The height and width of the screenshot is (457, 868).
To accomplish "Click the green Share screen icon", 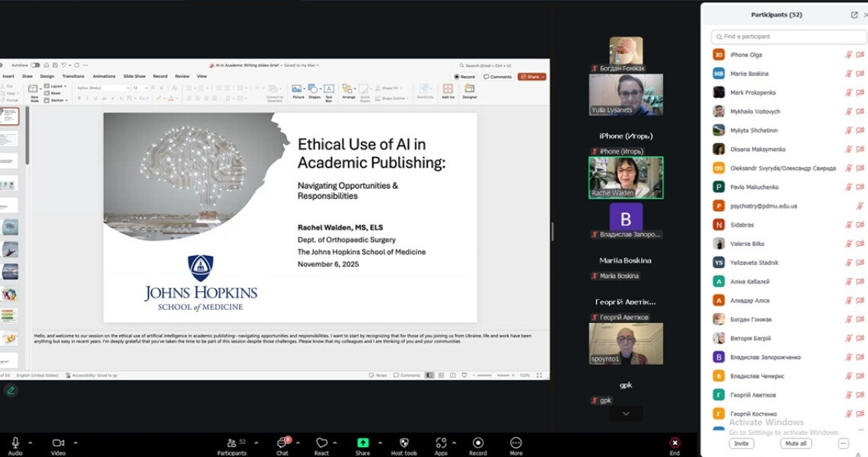I will (362, 443).
